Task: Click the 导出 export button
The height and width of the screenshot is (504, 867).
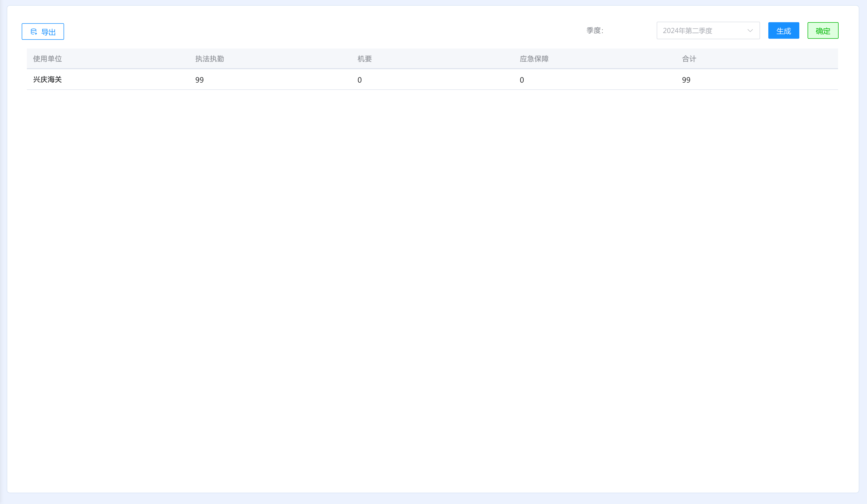Action: click(43, 31)
